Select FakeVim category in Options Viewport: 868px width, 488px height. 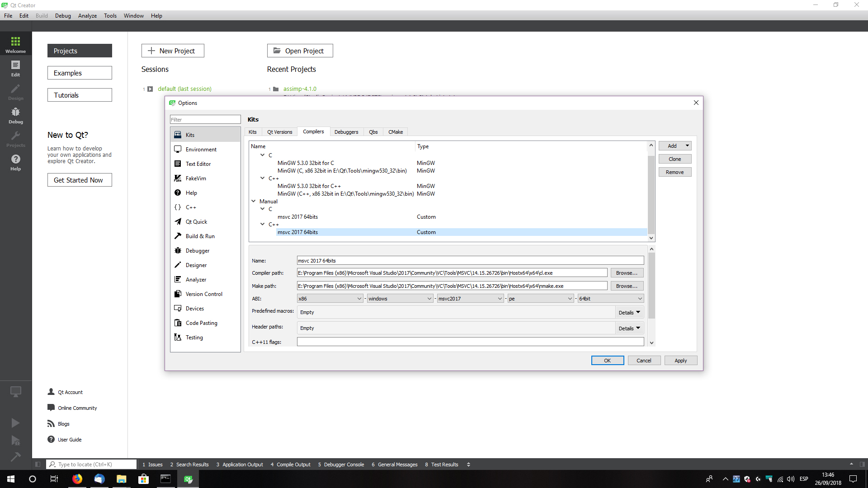click(205, 178)
